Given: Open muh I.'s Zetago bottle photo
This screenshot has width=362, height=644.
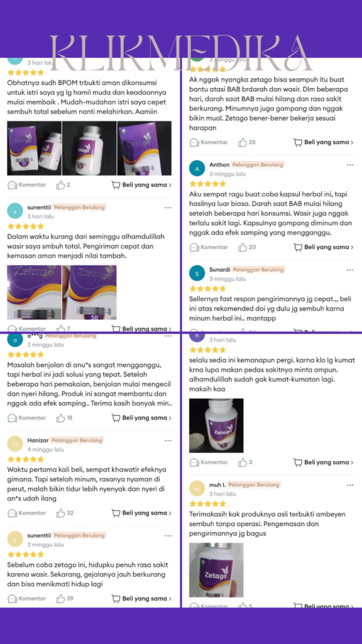Looking at the screenshot, I should 216,570.
